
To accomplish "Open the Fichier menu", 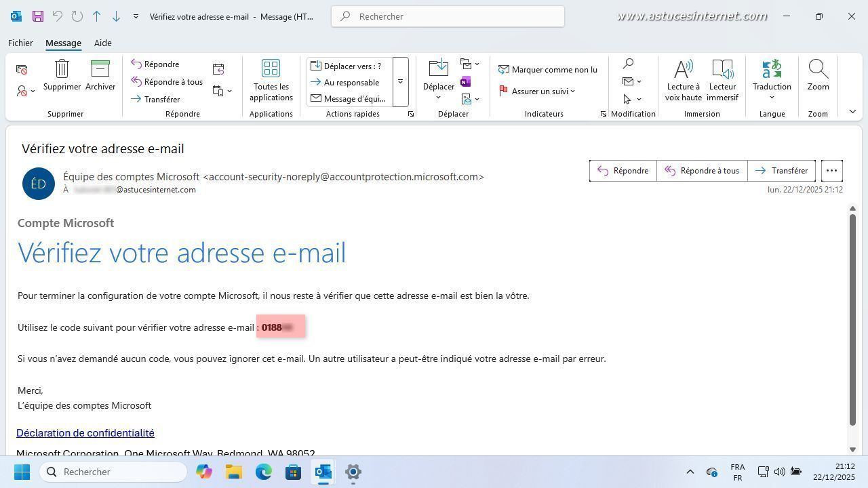I will coord(20,43).
